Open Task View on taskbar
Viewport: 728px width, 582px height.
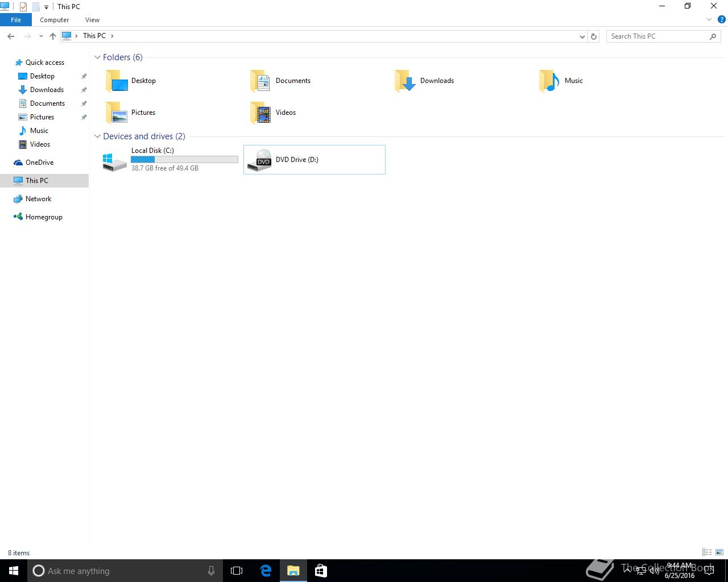tap(237, 571)
